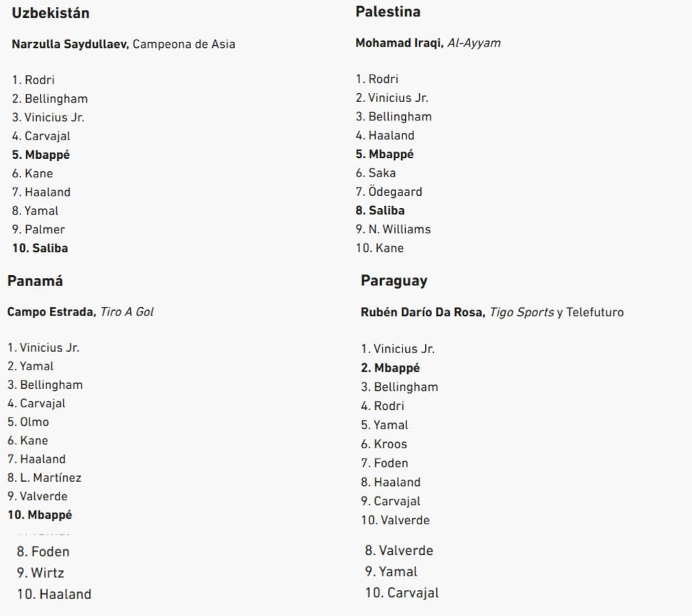Select the Paraguay section heading
Viewport: 692px width, 616px height.
(x=394, y=281)
